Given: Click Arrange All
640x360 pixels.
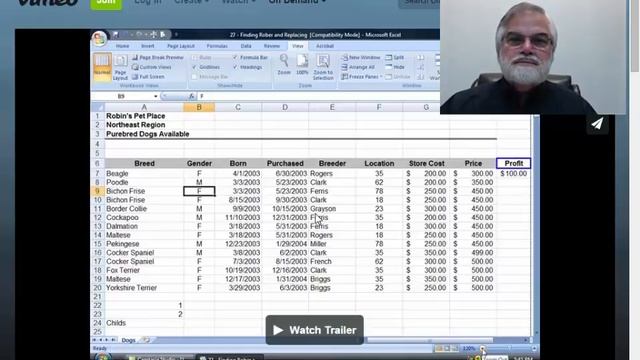Looking at the screenshot, I should click(x=358, y=67).
